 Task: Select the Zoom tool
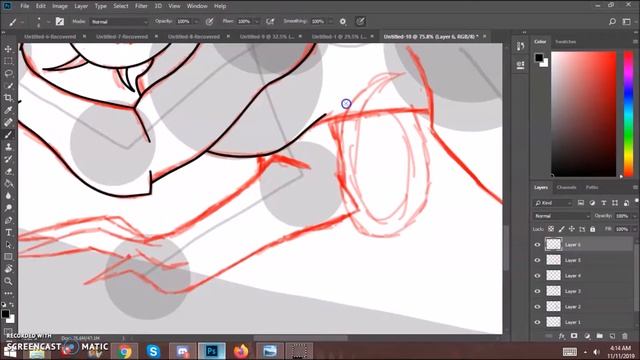[x=8, y=281]
